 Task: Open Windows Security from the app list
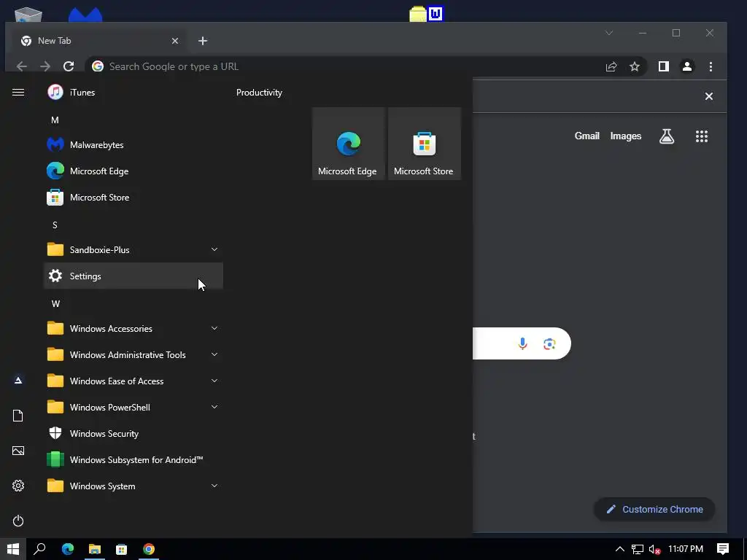[x=133, y=433]
